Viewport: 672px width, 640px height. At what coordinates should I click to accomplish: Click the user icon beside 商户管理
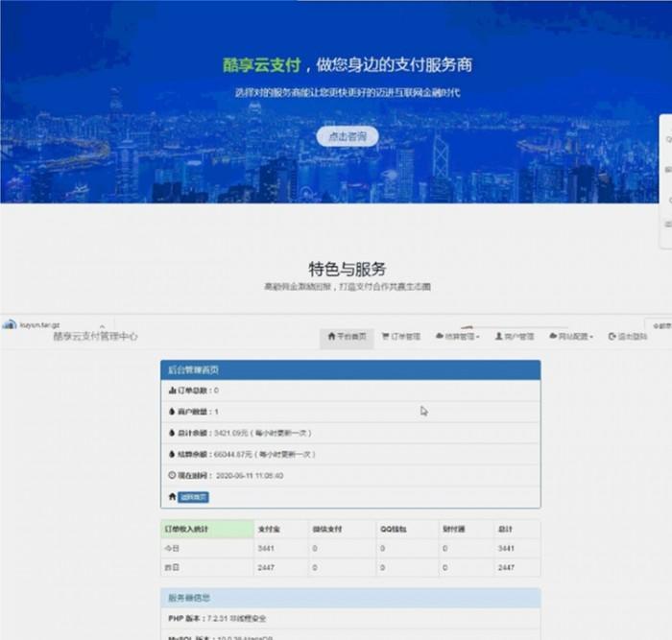(x=498, y=337)
